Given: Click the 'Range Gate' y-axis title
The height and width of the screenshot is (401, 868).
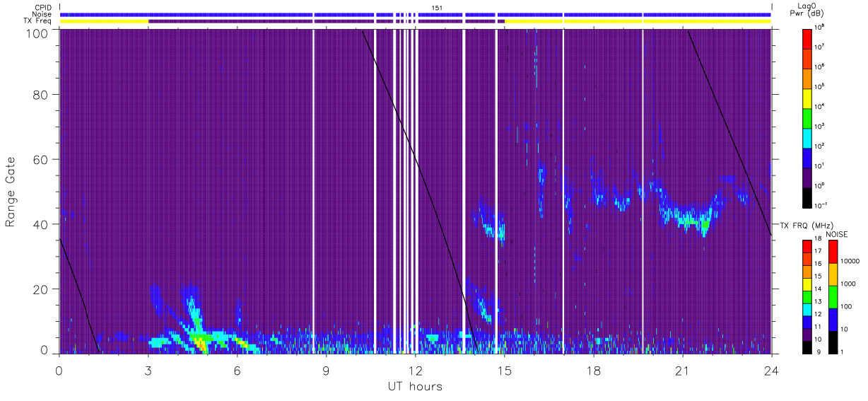Looking at the screenshot, I should tap(11, 193).
